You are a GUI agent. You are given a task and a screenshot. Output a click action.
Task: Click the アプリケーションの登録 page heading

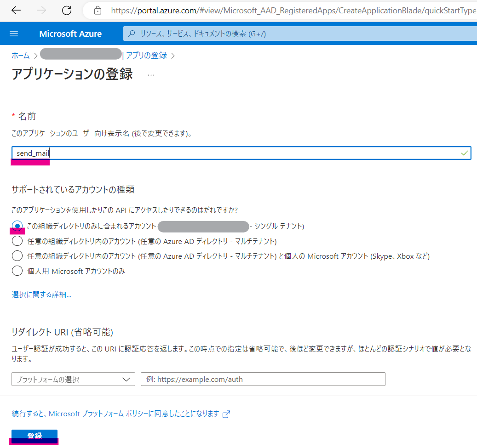coord(72,74)
